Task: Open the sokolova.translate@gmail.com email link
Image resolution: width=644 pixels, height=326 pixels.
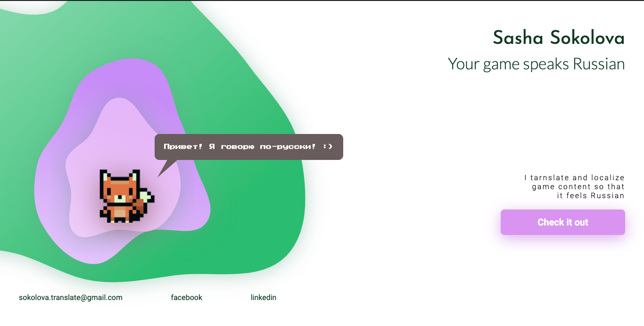Action: pos(71,297)
